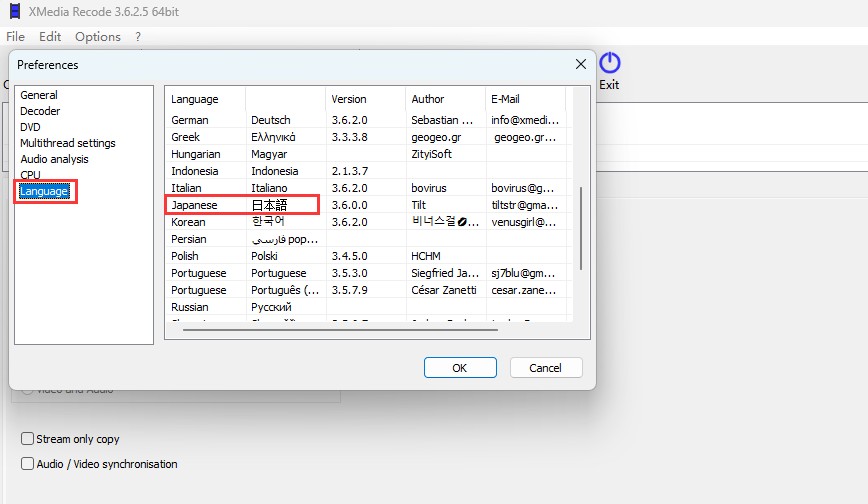The width and height of the screenshot is (868, 504).
Task: Enable the Stream only copy checkbox
Action: click(x=28, y=439)
